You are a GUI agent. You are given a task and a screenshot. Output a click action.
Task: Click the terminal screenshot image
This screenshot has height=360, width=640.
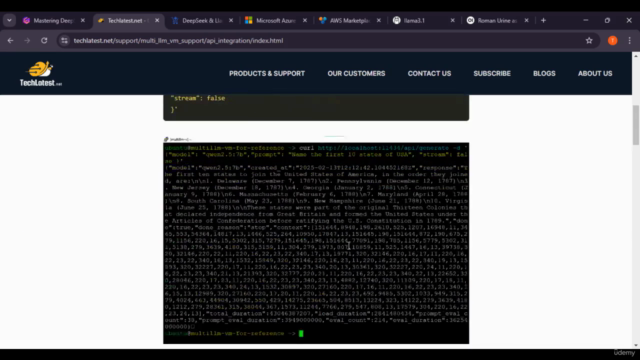(316, 241)
